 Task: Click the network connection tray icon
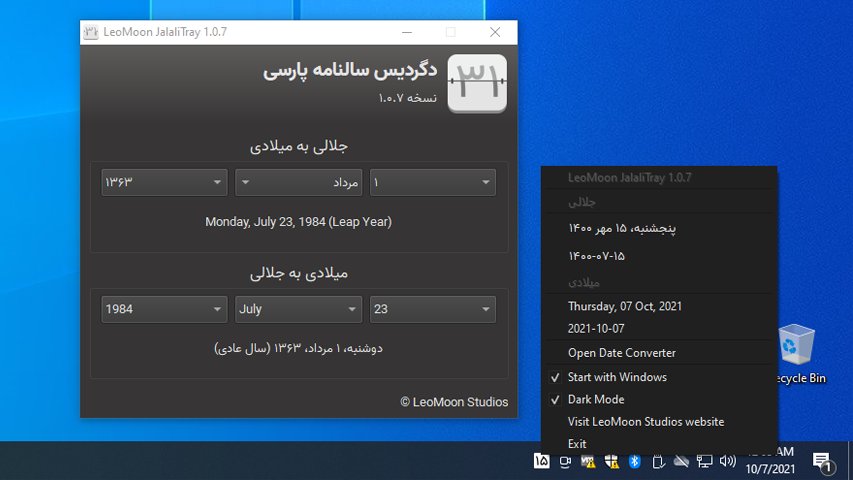coord(704,462)
